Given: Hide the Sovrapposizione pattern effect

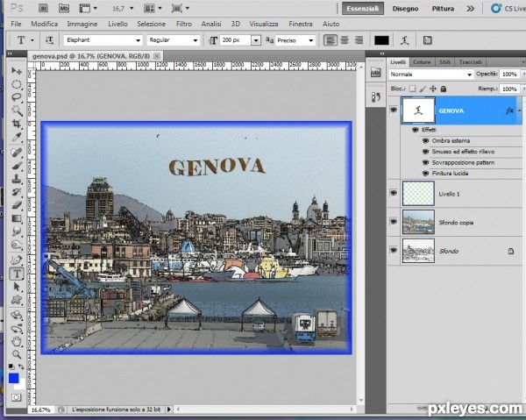Looking at the screenshot, I should [425, 163].
